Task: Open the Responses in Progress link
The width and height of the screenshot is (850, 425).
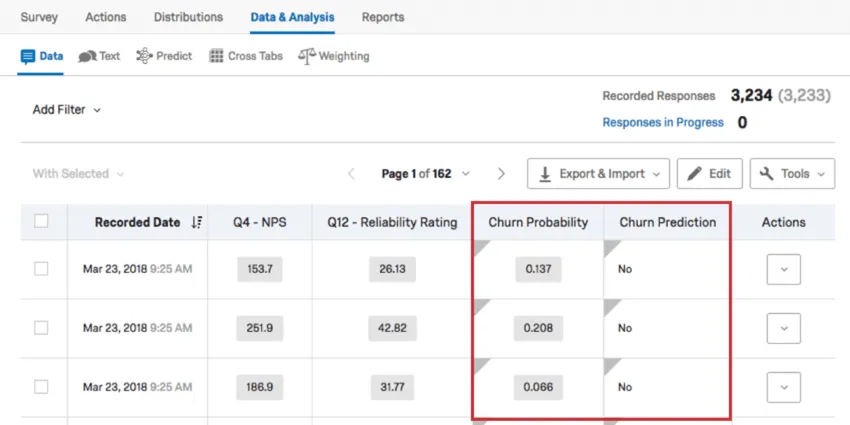Action: (x=662, y=122)
